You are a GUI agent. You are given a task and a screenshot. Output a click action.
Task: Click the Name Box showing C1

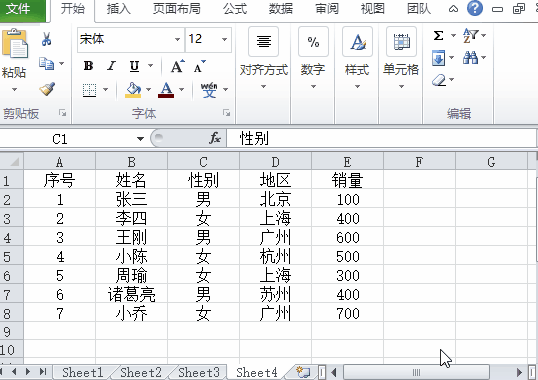click(x=67, y=139)
